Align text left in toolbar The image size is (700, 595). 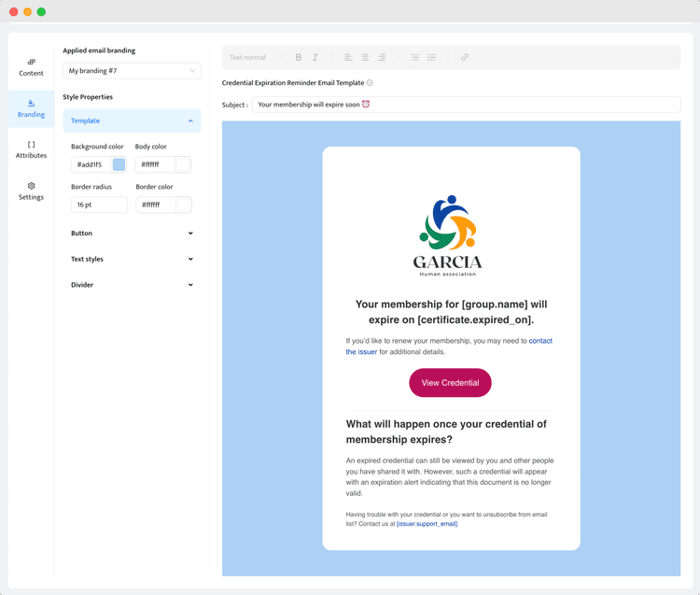click(x=348, y=58)
